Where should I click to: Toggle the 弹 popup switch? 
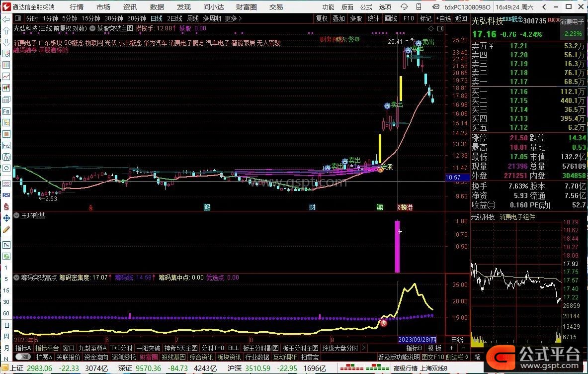pos(23,357)
